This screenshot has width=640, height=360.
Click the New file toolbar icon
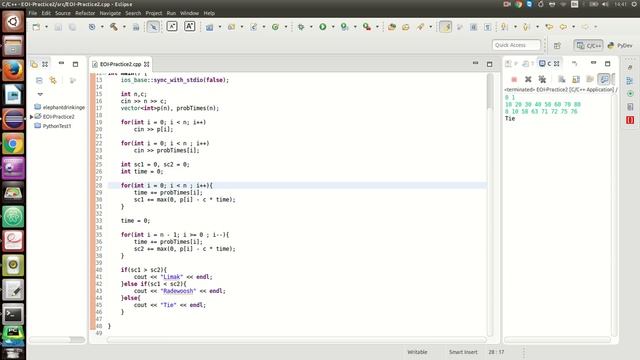(x=36, y=27)
